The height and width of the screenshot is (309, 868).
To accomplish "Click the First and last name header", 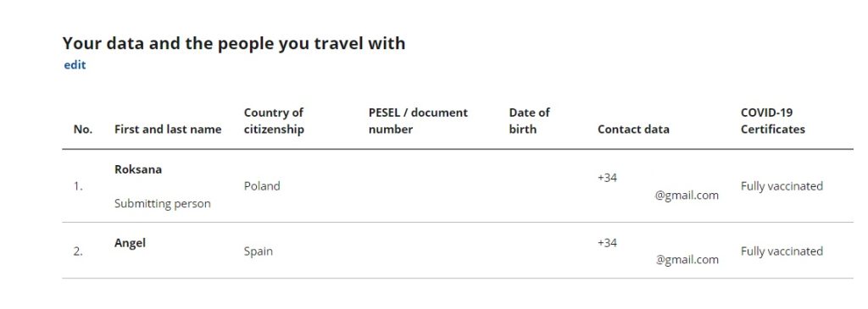I will point(168,130).
